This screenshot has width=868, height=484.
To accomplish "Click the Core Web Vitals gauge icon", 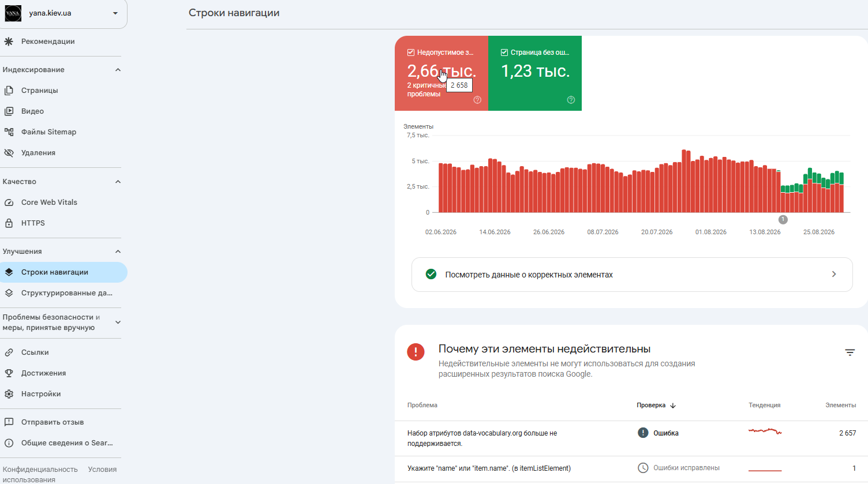I will (x=9, y=202).
